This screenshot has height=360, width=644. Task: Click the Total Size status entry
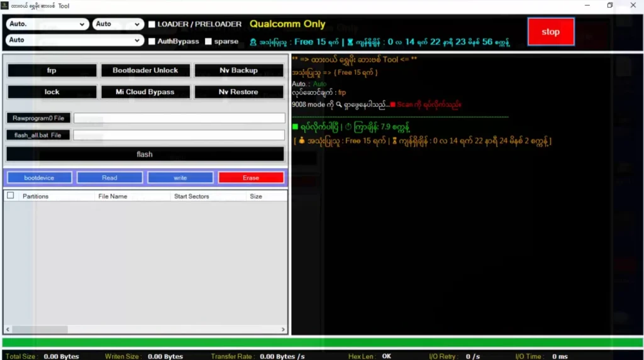pyautogui.click(x=42, y=356)
